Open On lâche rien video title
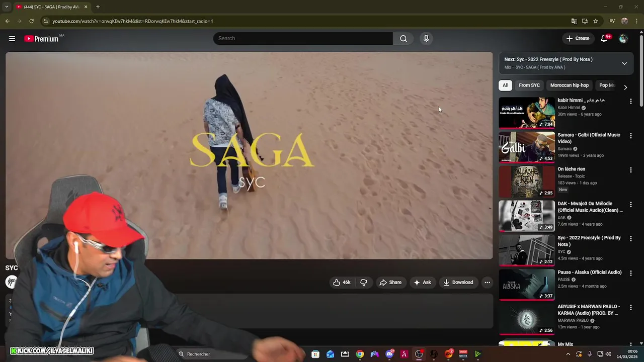 pos(571,169)
